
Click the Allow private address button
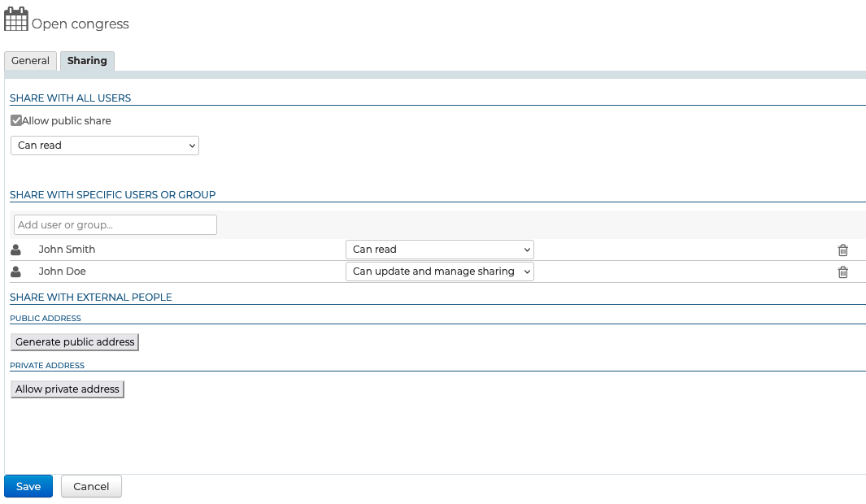pyautogui.click(x=67, y=389)
